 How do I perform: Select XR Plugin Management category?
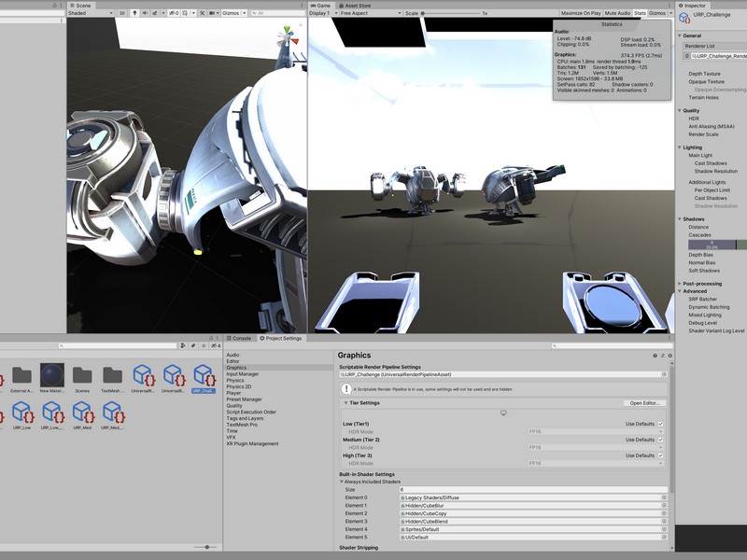252,443
